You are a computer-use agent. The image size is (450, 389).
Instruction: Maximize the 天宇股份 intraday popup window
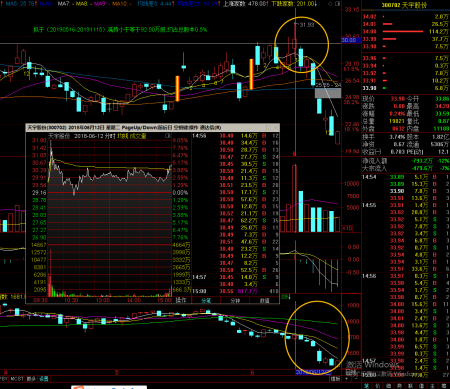[x=269, y=127]
